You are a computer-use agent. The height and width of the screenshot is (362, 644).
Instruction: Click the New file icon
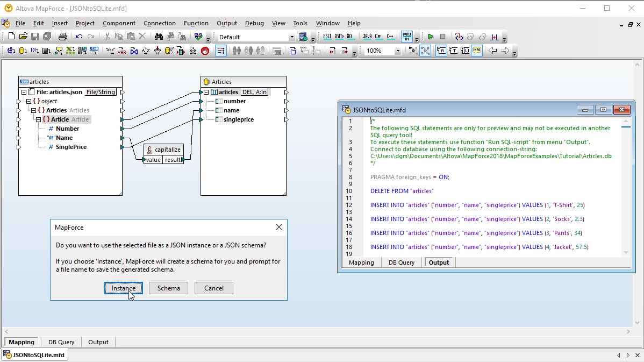(11, 37)
